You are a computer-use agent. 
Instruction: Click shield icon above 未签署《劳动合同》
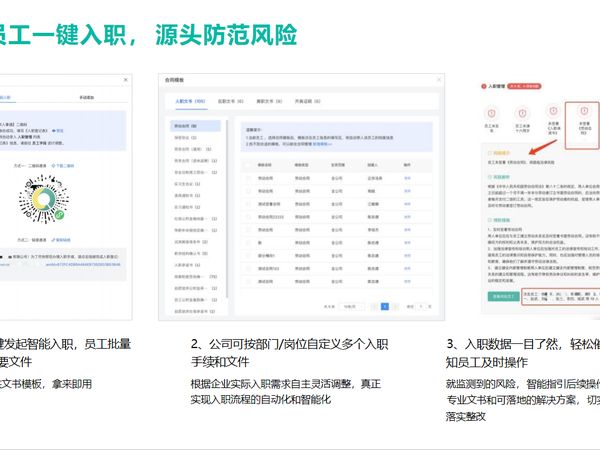point(584,111)
